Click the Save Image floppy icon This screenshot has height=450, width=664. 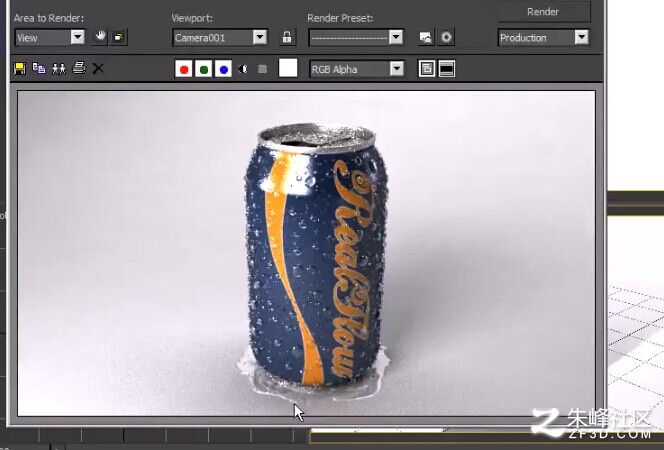[x=19, y=69]
